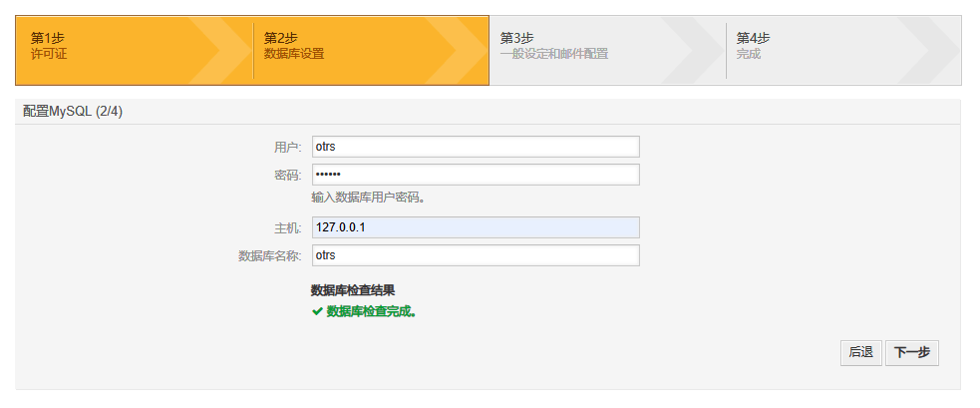Screen dimensions: 980x408
Task: Click the 后退 button
Action: [x=860, y=353]
